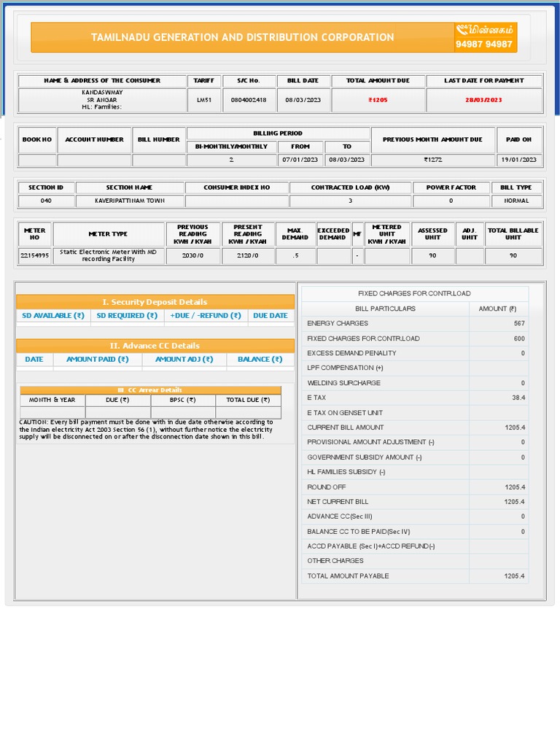This screenshot has height=747, width=560.
Task: Click last payment date 28/03/2023
Action: 484,100
